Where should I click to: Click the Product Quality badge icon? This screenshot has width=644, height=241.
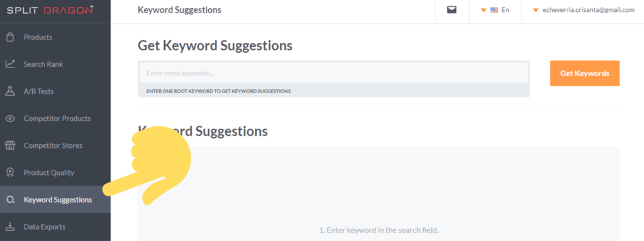10,173
